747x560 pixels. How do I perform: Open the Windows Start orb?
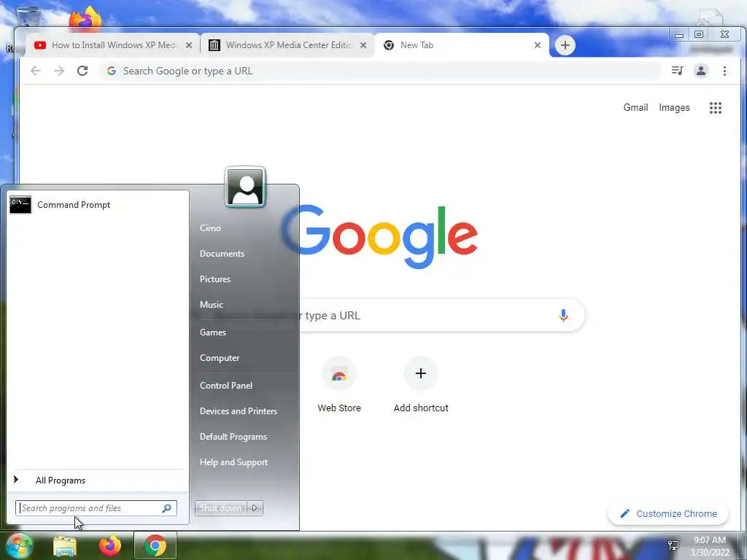click(x=19, y=545)
